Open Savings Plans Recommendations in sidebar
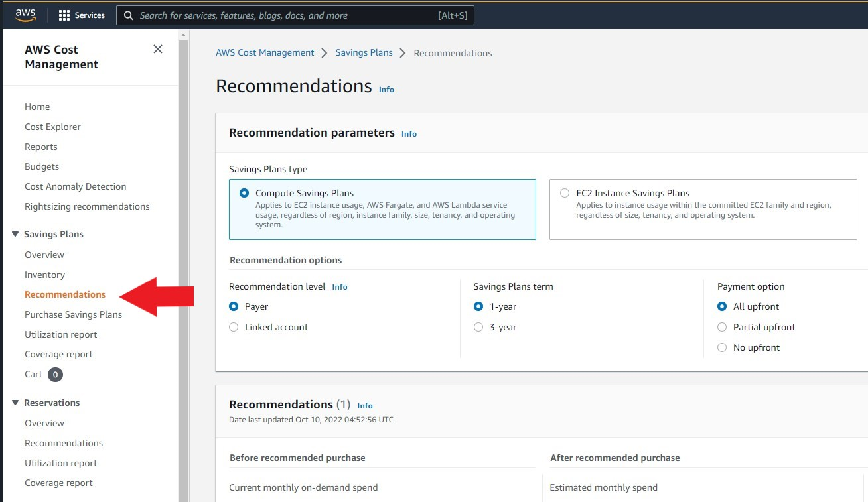 pyautogui.click(x=65, y=294)
